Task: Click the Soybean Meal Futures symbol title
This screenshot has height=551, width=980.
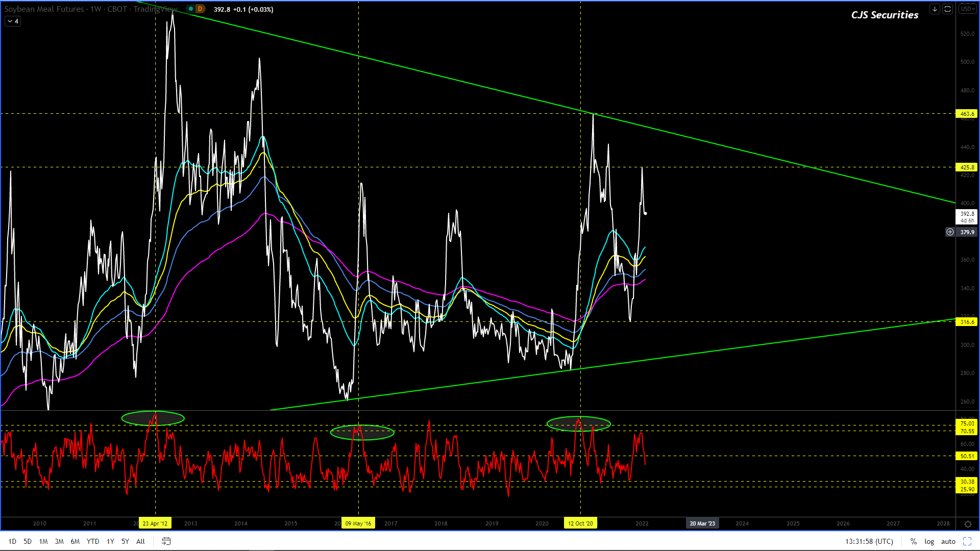Action: click(x=44, y=9)
